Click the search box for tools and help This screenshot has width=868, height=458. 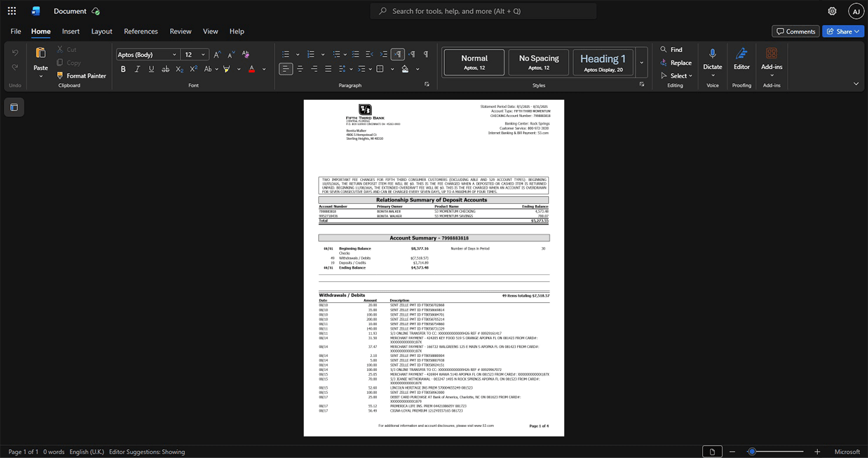pos(484,11)
